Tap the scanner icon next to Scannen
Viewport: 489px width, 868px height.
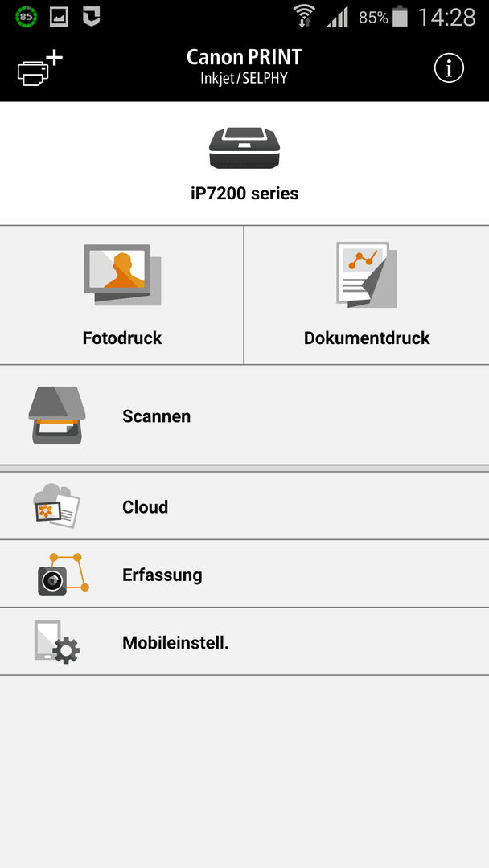click(x=57, y=416)
